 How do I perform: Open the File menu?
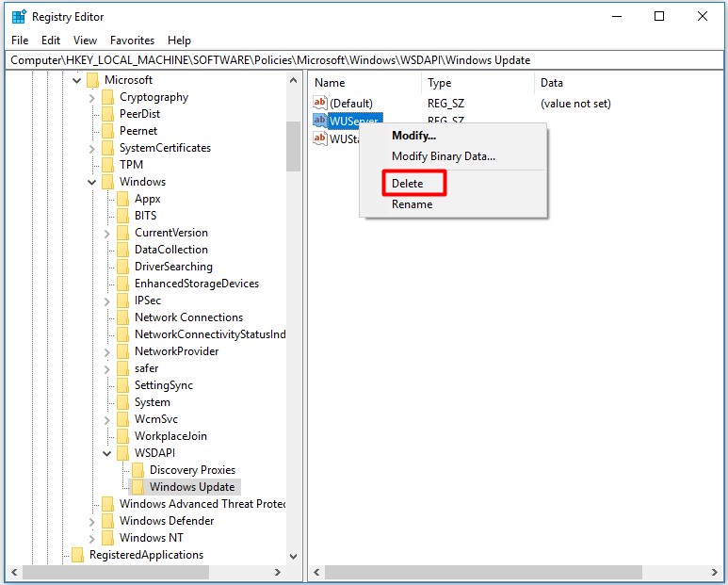click(20, 41)
